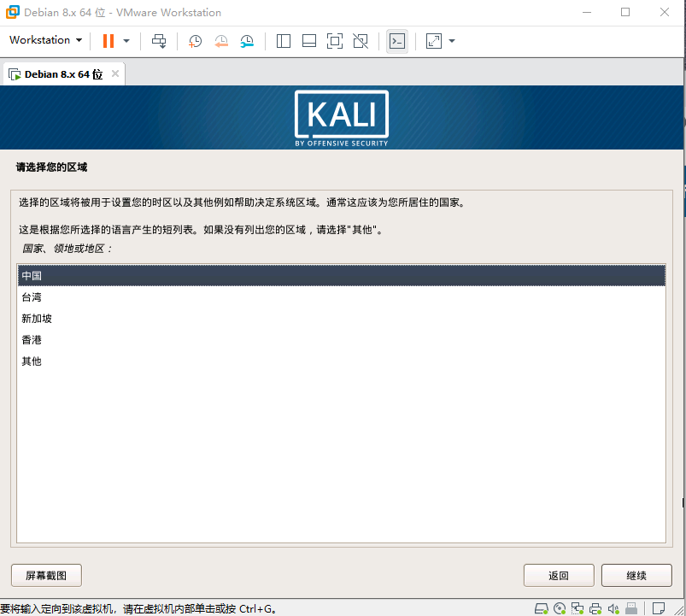Choose 香港 from the list
Screen dimensions: 686x616
pos(341,340)
